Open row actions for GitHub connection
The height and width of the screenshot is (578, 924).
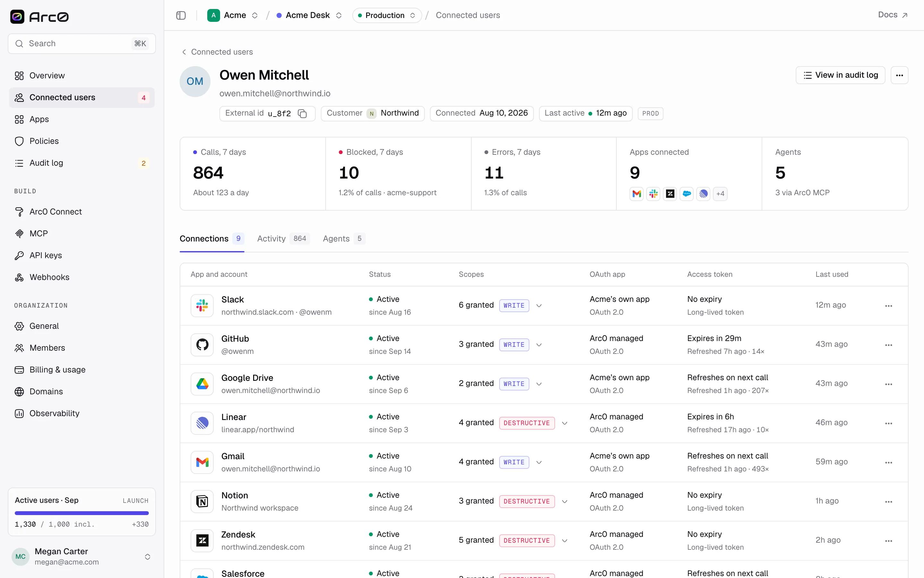coord(888,345)
